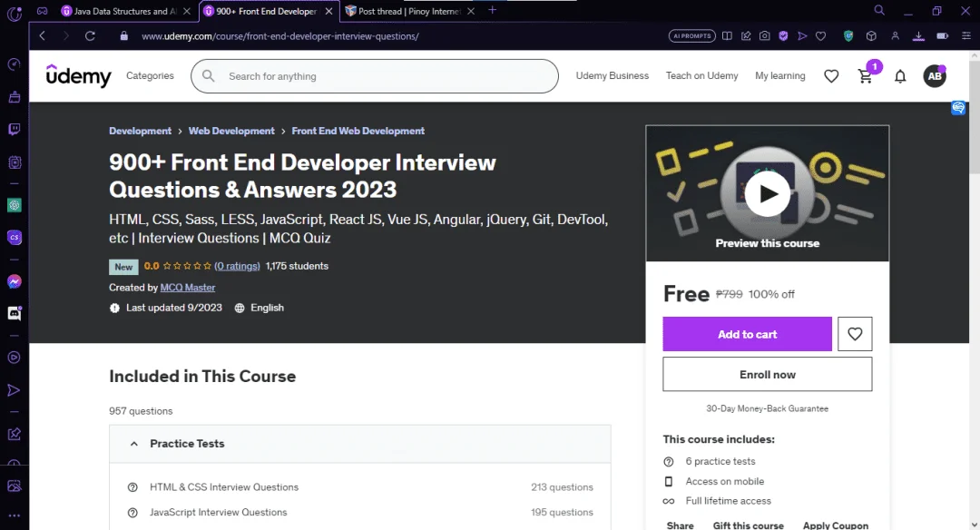The width and height of the screenshot is (980, 530).
Task: Open the Opera GX main menu logo
Action: click(x=14, y=13)
